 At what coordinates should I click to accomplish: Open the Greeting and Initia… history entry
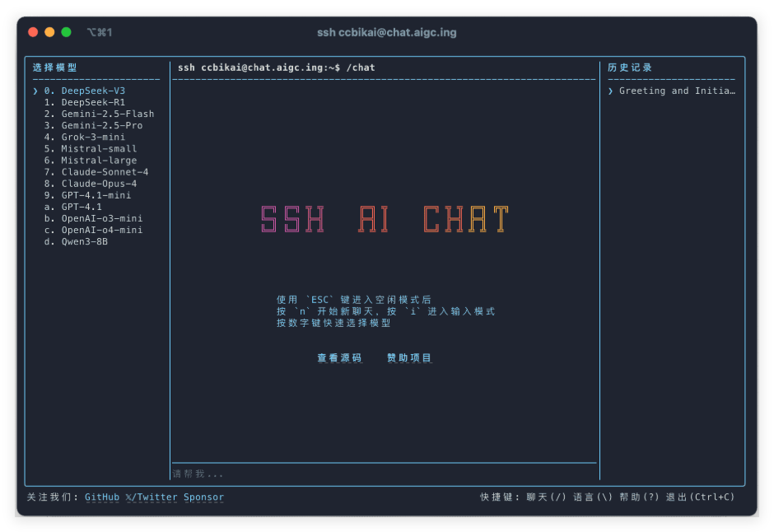click(671, 91)
